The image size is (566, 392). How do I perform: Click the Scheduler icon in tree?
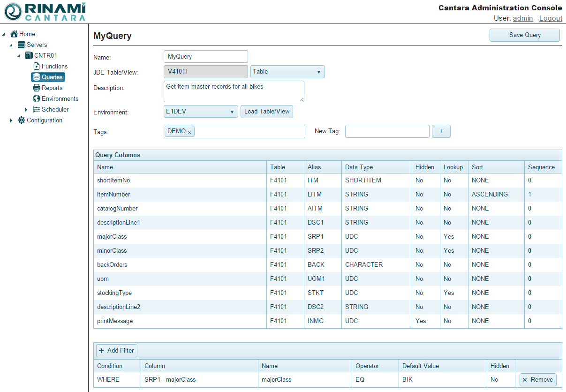tap(37, 109)
